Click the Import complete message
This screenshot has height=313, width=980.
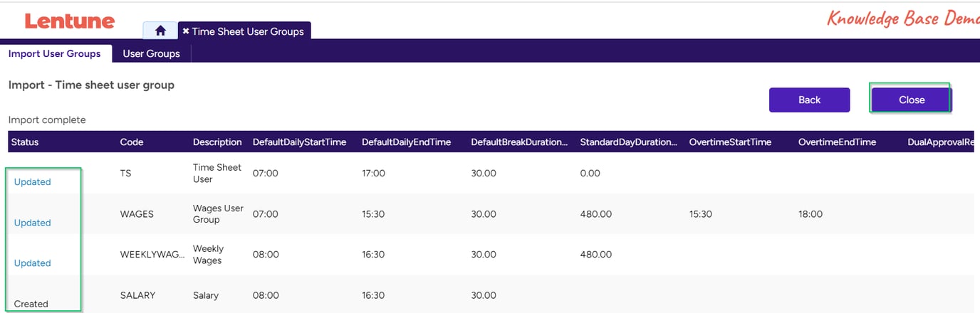47,120
